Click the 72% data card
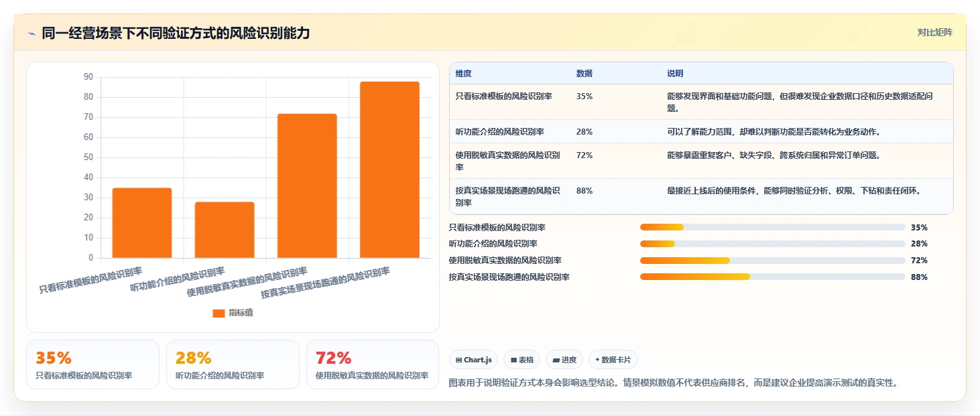Viewport: 980px width, 416px height. click(373, 364)
